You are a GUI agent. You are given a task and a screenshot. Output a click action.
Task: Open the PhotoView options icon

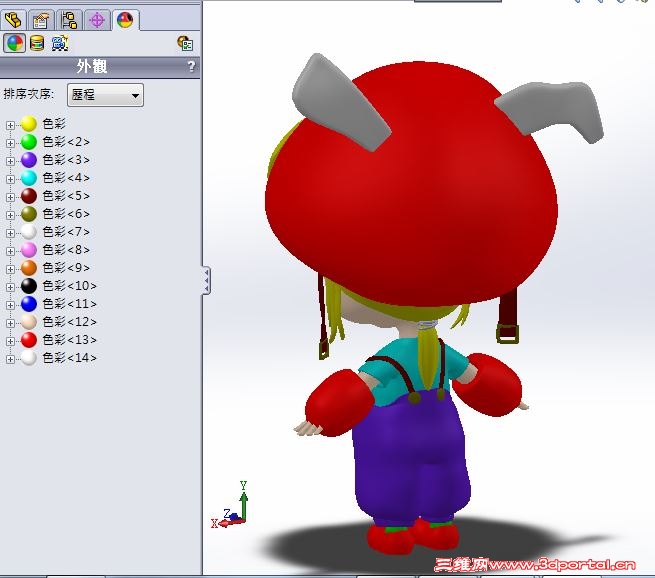pos(185,43)
